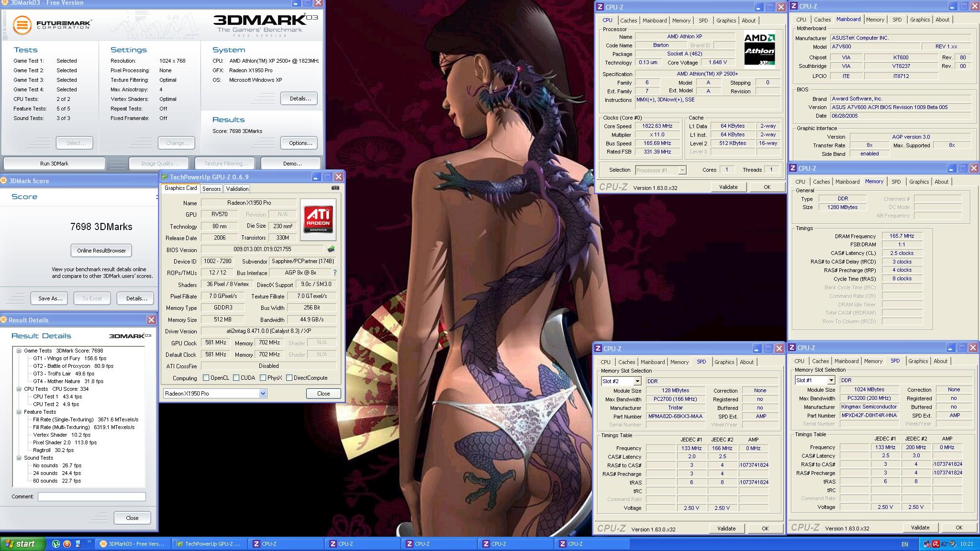Click Z icon in Slot #2 SPD window title bar
Screen dimensions: 980x551
click(599, 349)
